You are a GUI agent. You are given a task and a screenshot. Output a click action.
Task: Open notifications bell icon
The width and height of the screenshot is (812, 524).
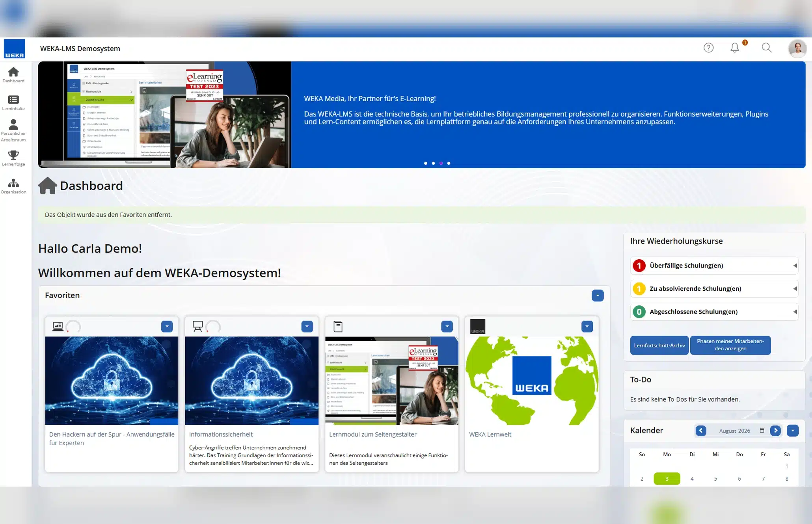point(735,48)
